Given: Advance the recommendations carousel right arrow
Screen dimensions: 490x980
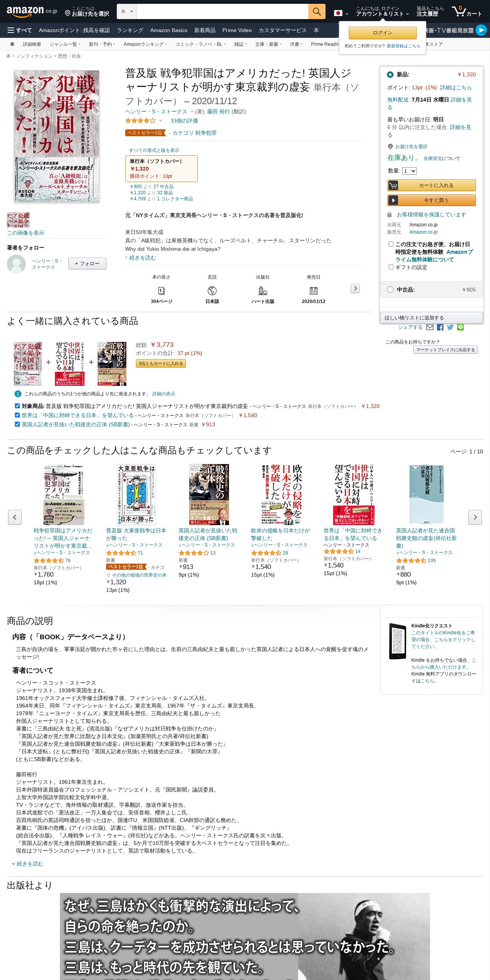Looking at the screenshot, I should pyautogui.click(x=475, y=517).
